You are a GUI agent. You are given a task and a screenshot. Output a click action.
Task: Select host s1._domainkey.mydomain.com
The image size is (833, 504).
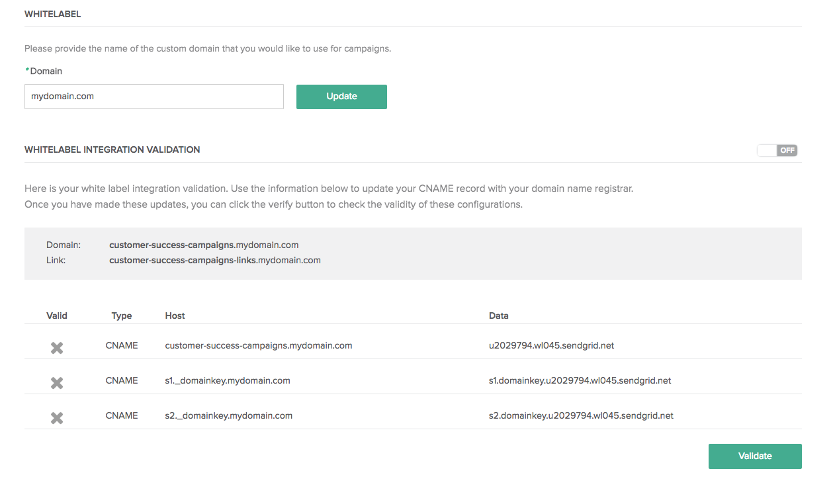228,380
